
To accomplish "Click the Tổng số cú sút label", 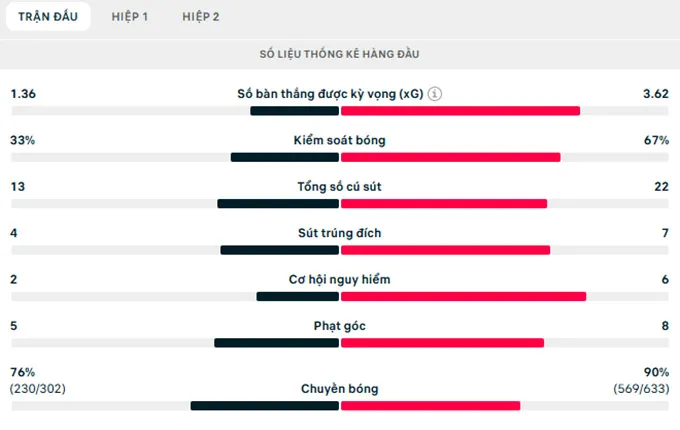I will coord(340,187).
